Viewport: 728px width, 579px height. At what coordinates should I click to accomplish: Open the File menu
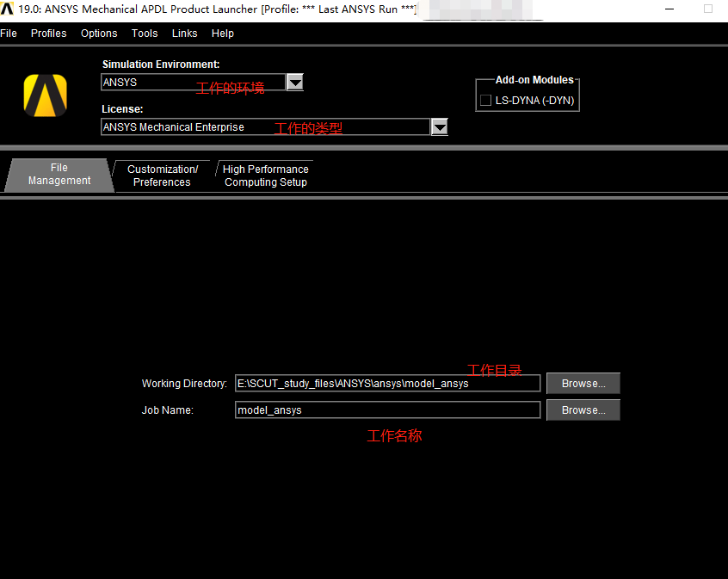(9, 34)
